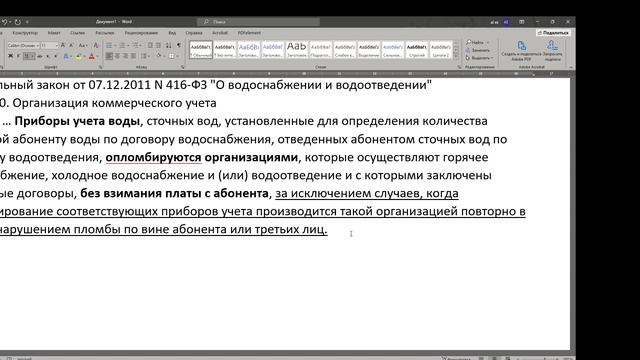
Task: Switch to the Layout (Макет) tab
Action: pyautogui.click(x=54, y=33)
